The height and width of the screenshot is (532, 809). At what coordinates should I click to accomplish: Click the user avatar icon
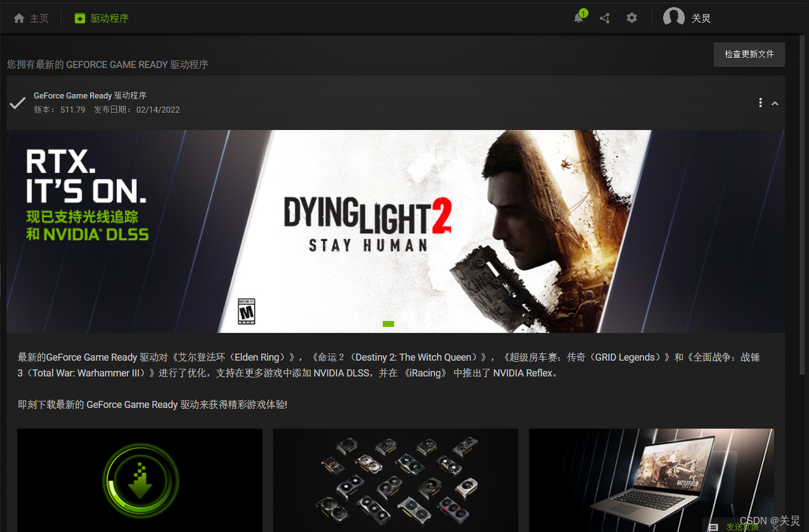coord(674,17)
